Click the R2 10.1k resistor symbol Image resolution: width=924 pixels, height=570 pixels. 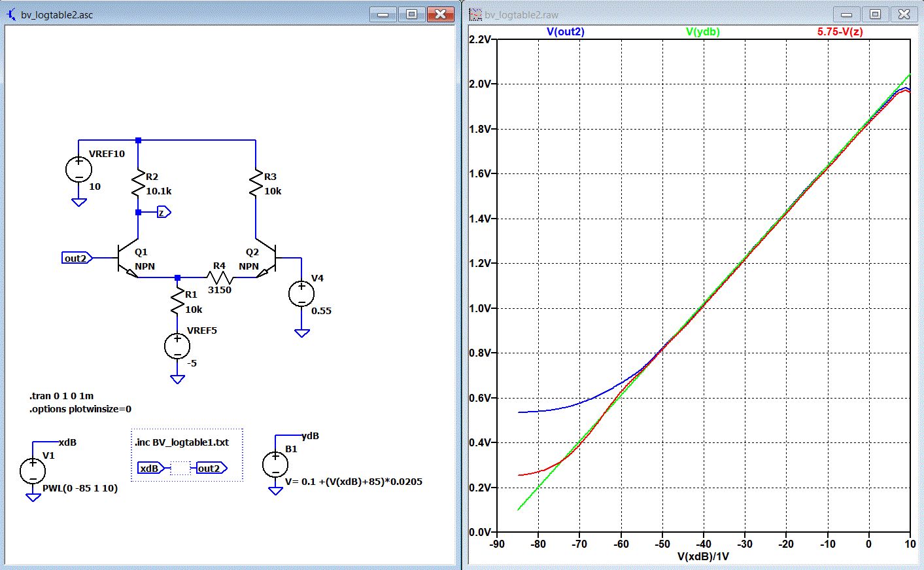pyautogui.click(x=138, y=183)
